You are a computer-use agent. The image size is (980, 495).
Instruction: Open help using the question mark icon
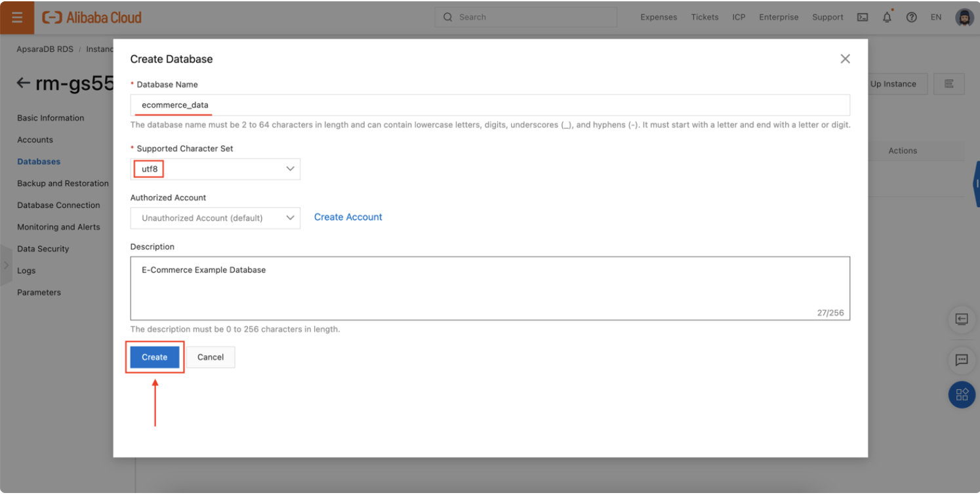[911, 17]
